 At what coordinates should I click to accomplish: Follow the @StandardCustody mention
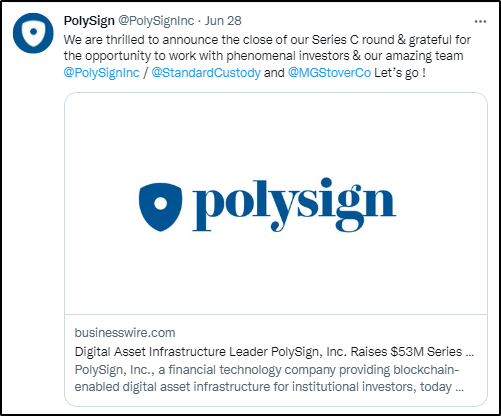(206, 72)
